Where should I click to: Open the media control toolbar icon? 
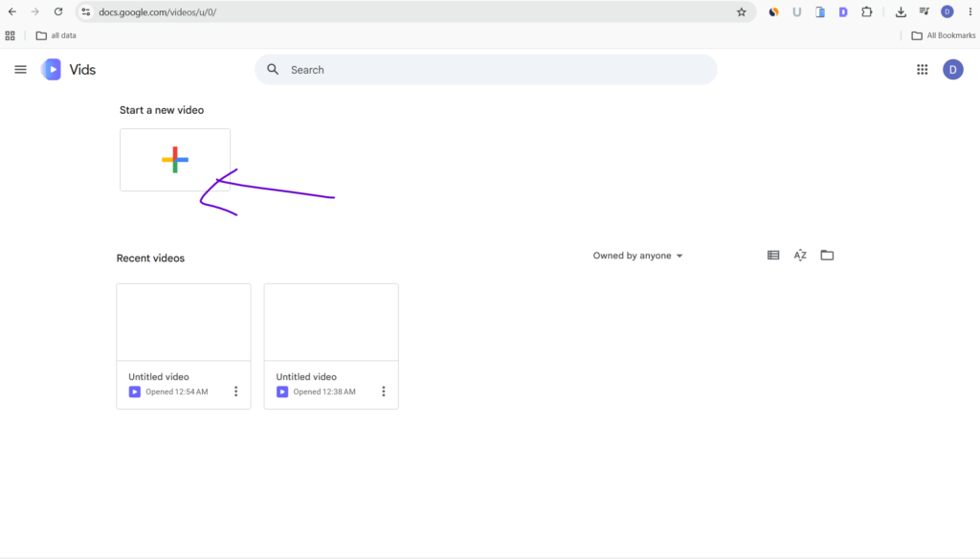point(924,11)
